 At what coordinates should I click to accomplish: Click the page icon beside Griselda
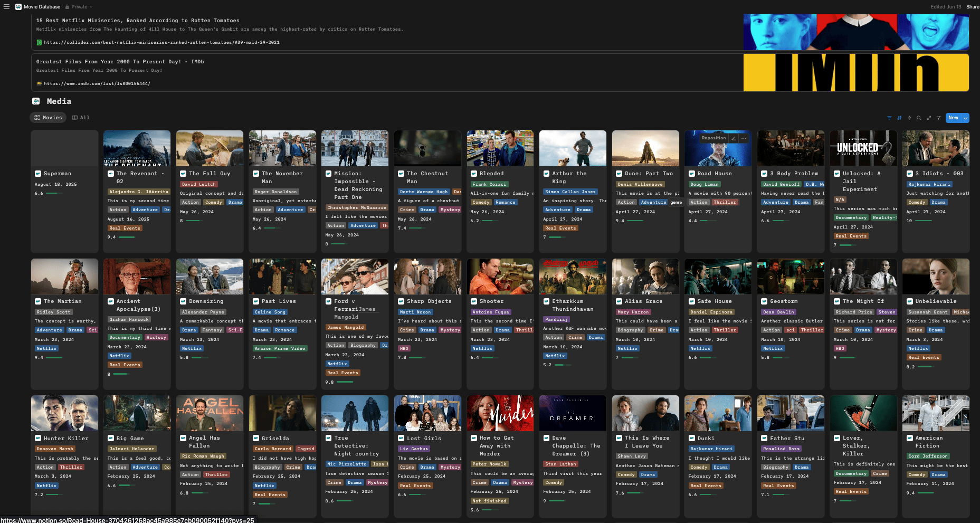pos(256,439)
